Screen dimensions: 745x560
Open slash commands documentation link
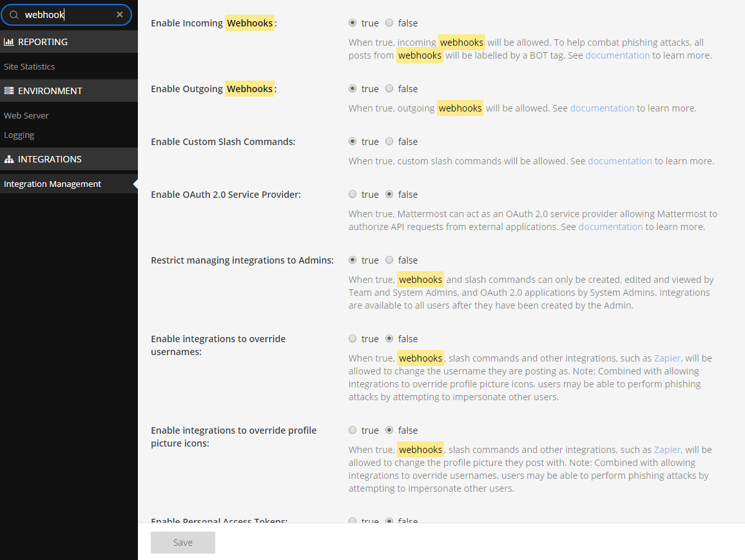[619, 160]
